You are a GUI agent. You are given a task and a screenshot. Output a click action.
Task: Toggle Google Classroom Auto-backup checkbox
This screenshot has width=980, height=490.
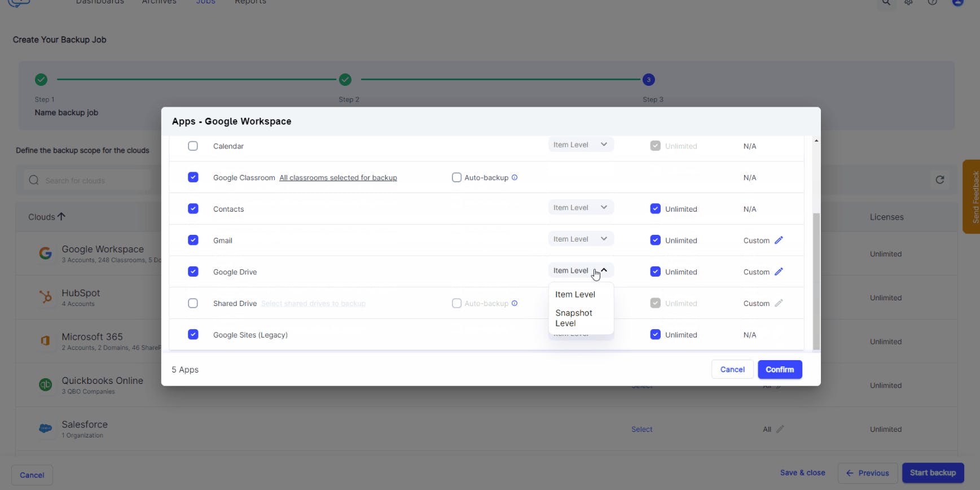[x=456, y=178]
